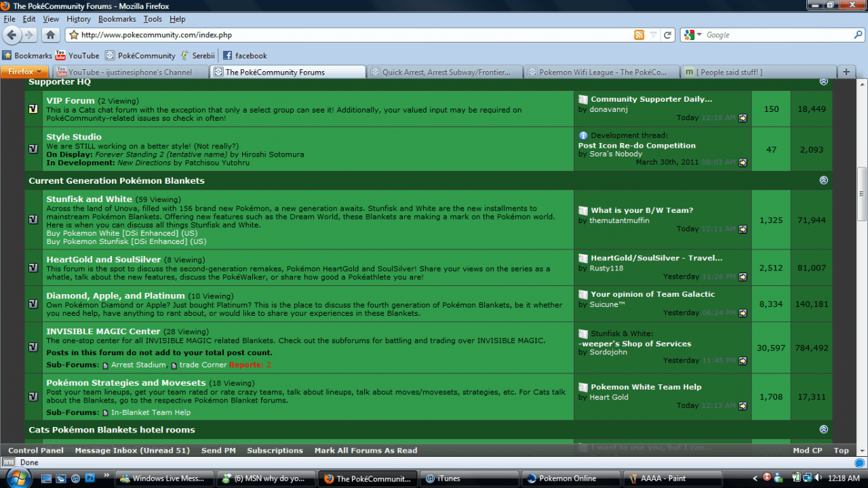Viewport: 868px width, 488px height.
Task: Open the orange Firefox menu button
Action: [x=24, y=71]
